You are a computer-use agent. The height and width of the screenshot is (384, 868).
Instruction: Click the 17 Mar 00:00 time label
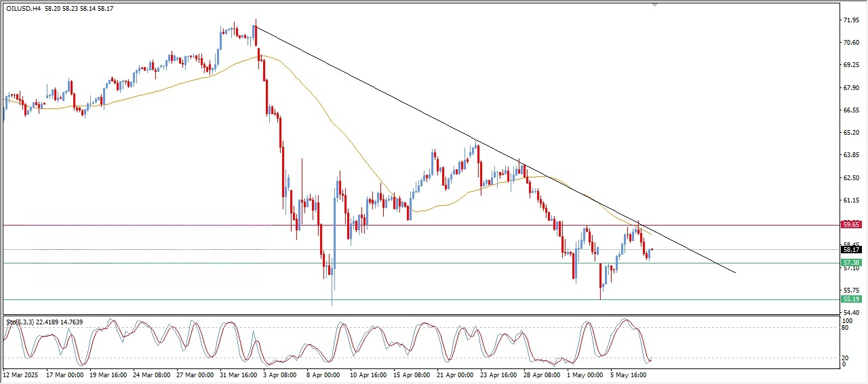pos(64,374)
